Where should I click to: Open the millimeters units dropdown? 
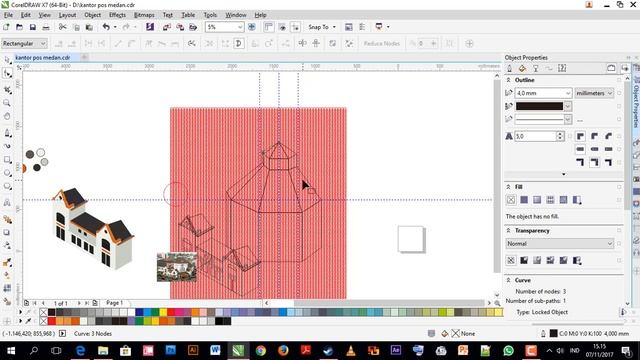click(594, 93)
